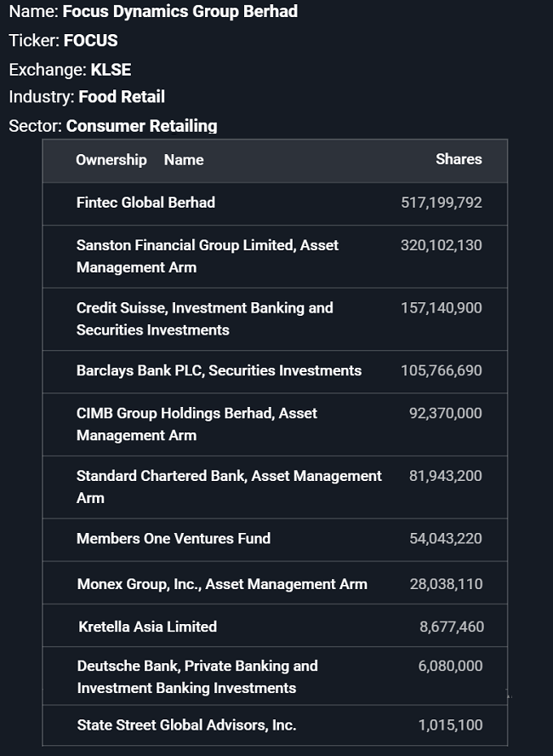Click company name Focus Dynamics Group Berhad

(180, 12)
